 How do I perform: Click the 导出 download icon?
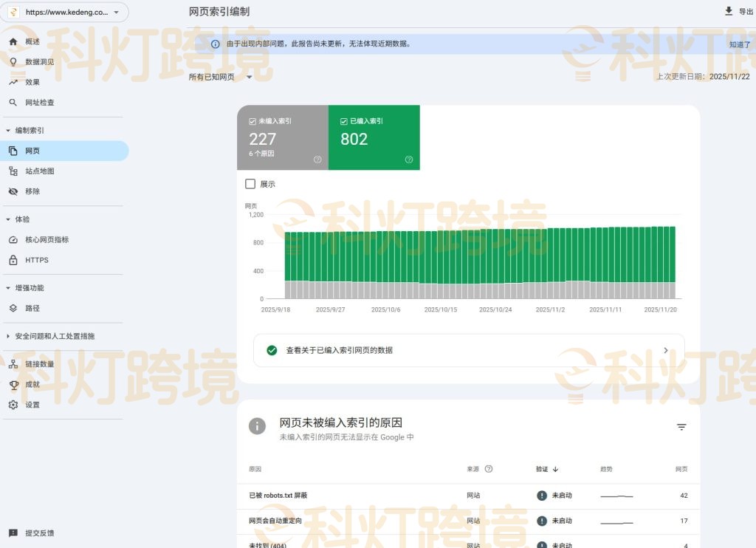tap(729, 11)
